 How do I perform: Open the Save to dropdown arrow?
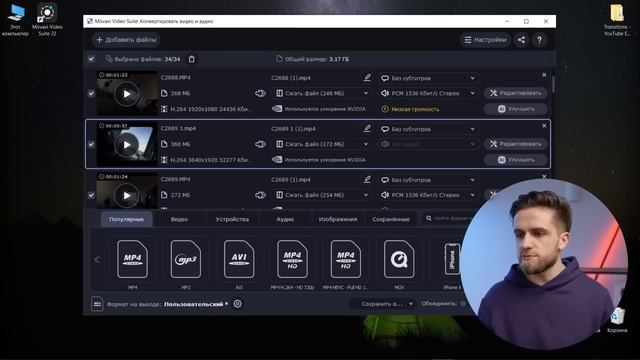tap(411, 304)
